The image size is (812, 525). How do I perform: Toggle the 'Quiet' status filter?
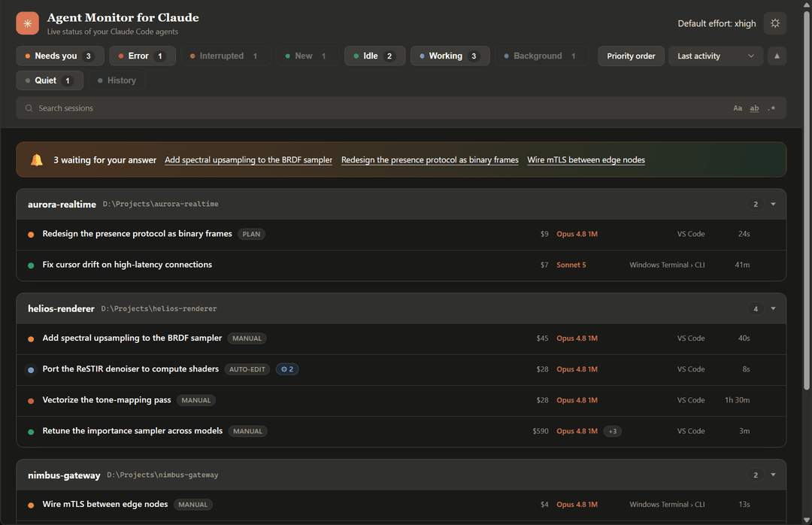[x=50, y=80]
